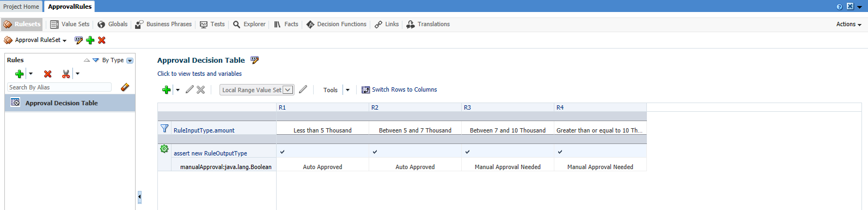Switch to Value Sets section
The height and width of the screenshot is (210, 868).
[x=70, y=24]
